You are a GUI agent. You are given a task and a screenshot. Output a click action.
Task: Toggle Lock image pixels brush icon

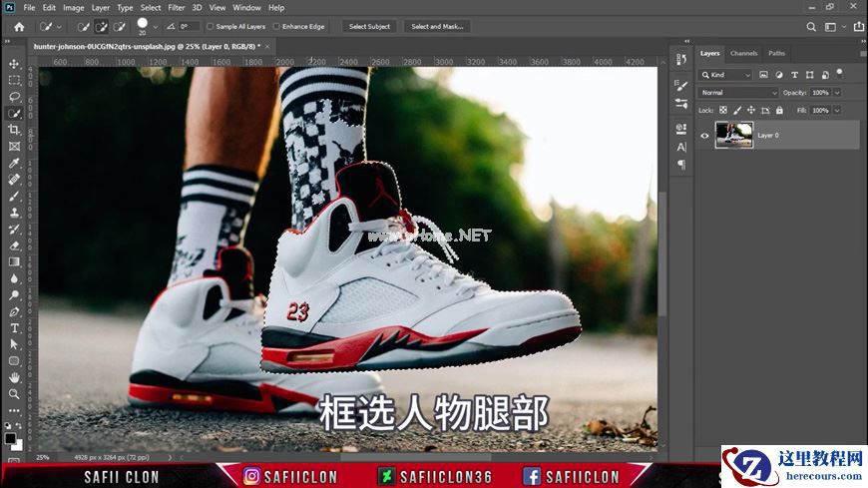[x=737, y=110]
